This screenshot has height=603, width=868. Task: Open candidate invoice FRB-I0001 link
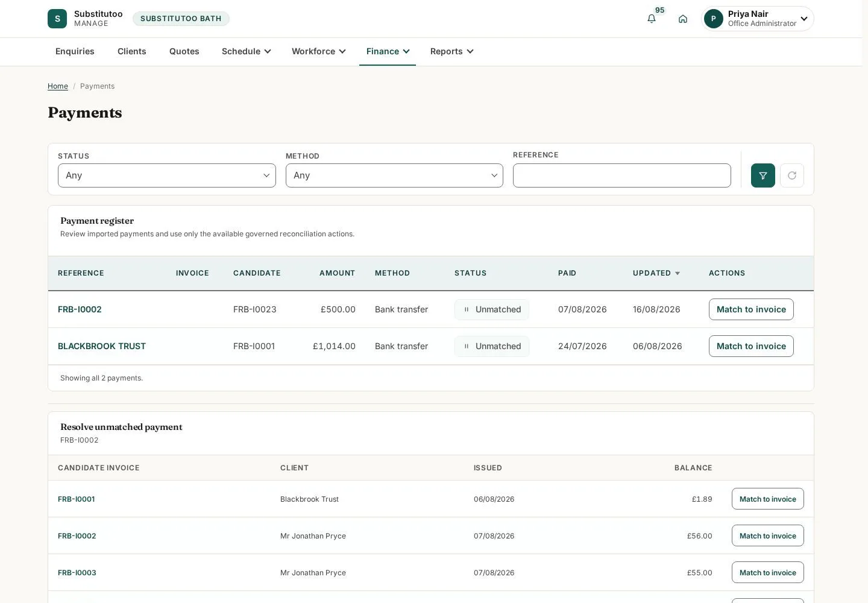click(77, 499)
